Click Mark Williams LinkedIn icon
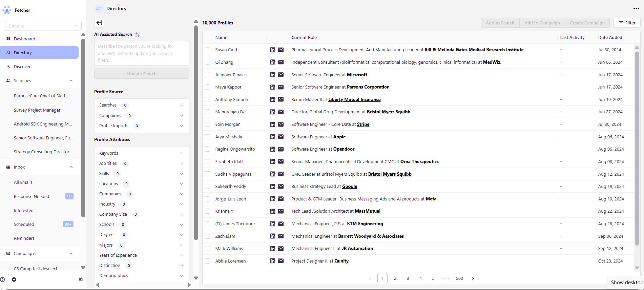Viewport: 644px width, 290px height. (272, 249)
